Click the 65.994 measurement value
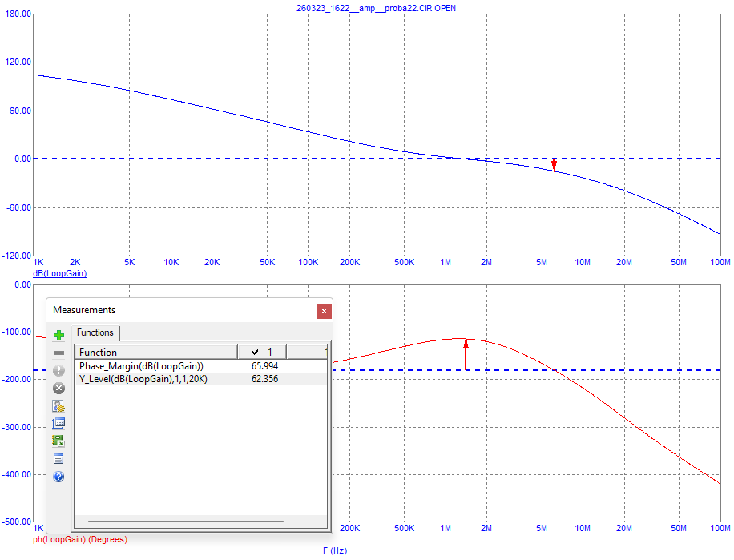 coord(264,366)
